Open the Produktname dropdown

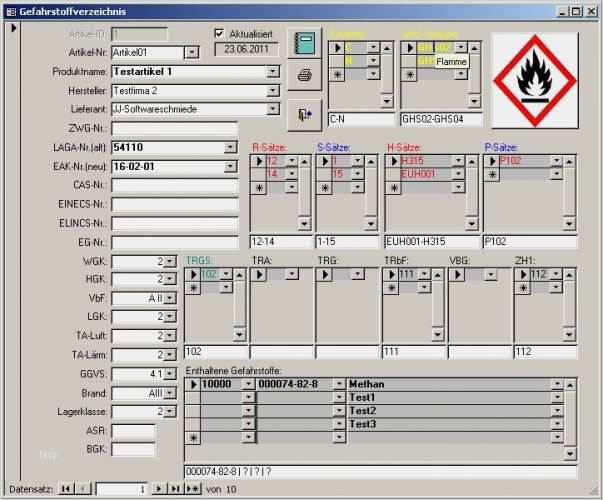click(273, 71)
